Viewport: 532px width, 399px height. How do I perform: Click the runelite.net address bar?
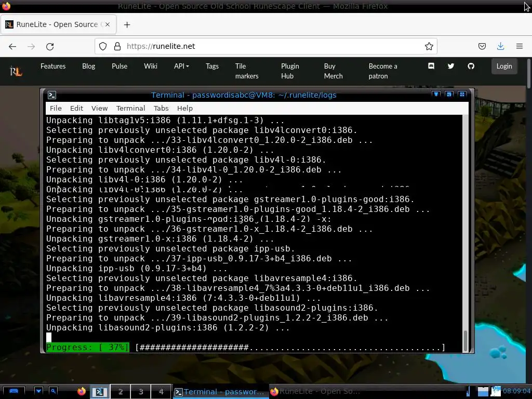click(265, 46)
